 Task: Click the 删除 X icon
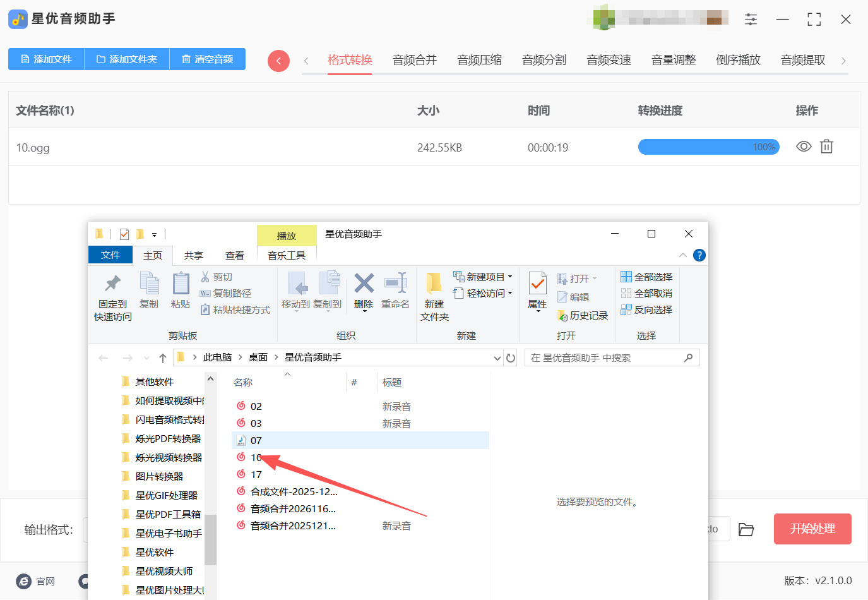pyautogui.click(x=364, y=283)
